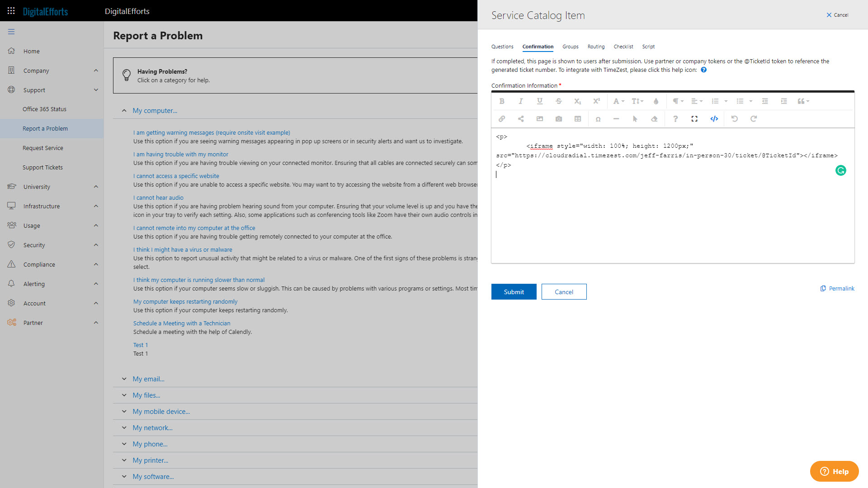Click the Insert Image icon
The width and height of the screenshot is (868, 488).
tap(539, 118)
